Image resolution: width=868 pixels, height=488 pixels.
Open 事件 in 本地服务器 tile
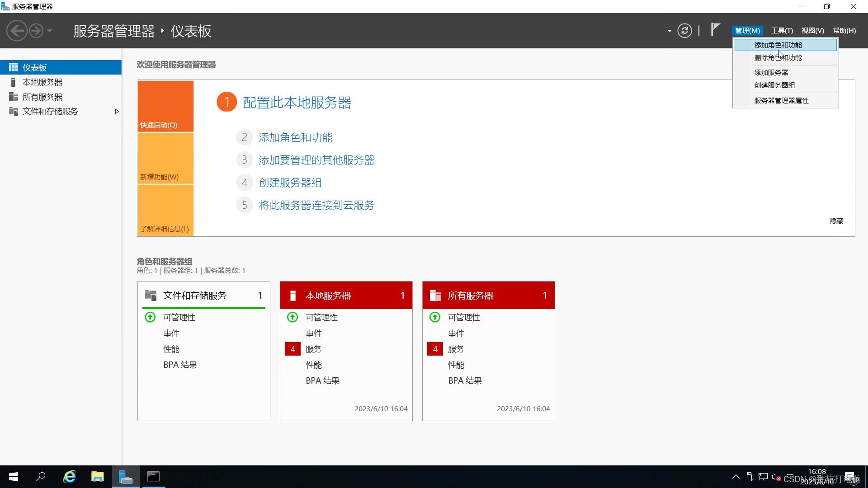pos(314,333)
